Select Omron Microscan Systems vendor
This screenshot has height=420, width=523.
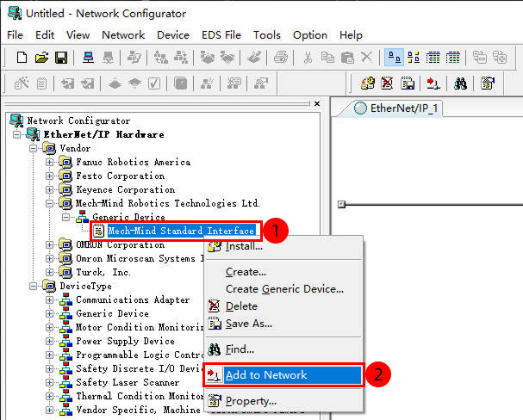(x=140, y=258)
